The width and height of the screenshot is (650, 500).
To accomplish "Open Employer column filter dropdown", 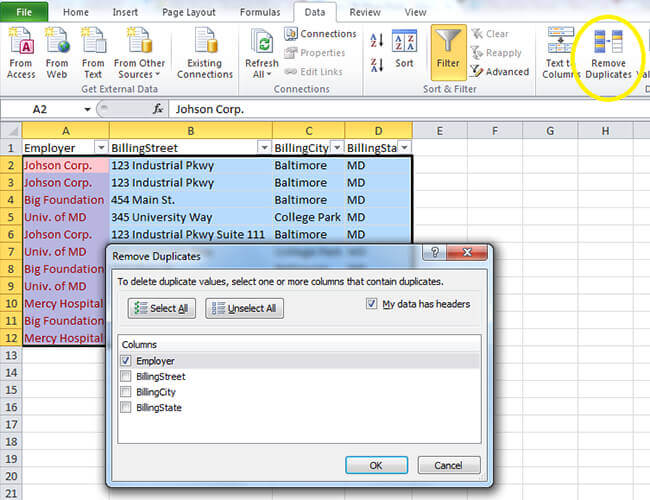I will click(101, 147).
